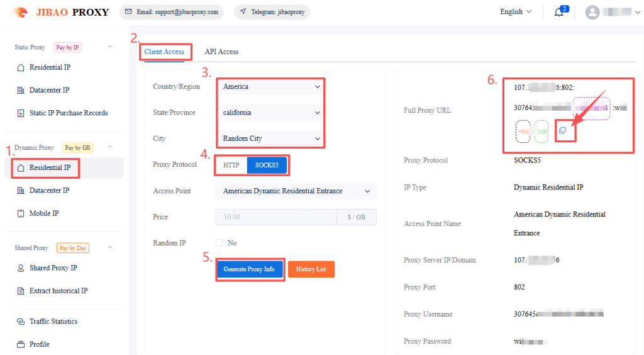
Task: Switch to the Client Access tab
Action: pos(164,52)
